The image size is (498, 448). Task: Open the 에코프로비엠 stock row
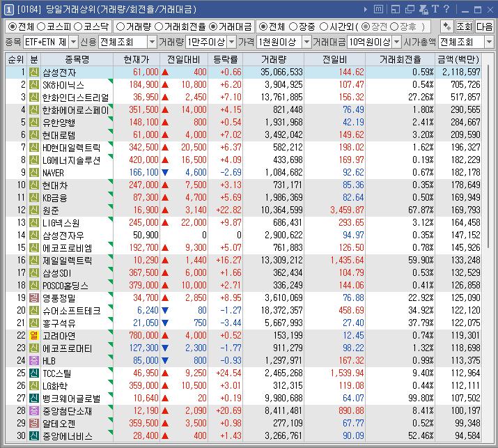pyautogui.click(x=243, y=247)
